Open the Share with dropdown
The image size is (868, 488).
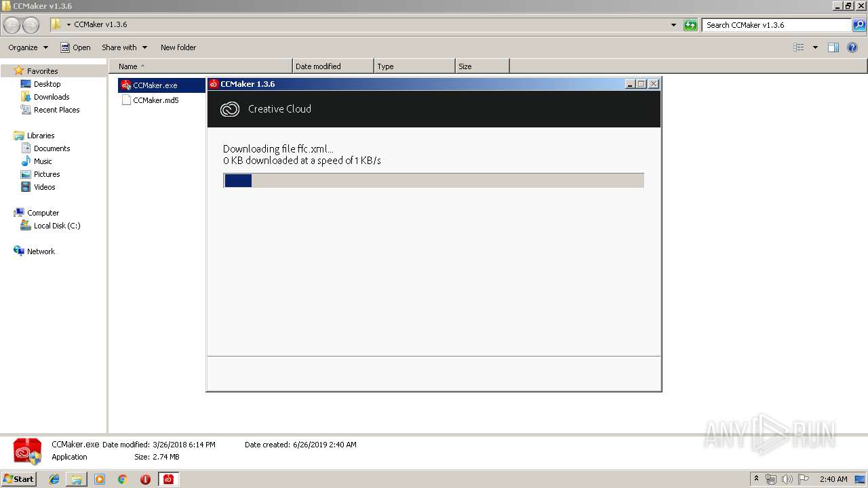coord(124,47)
